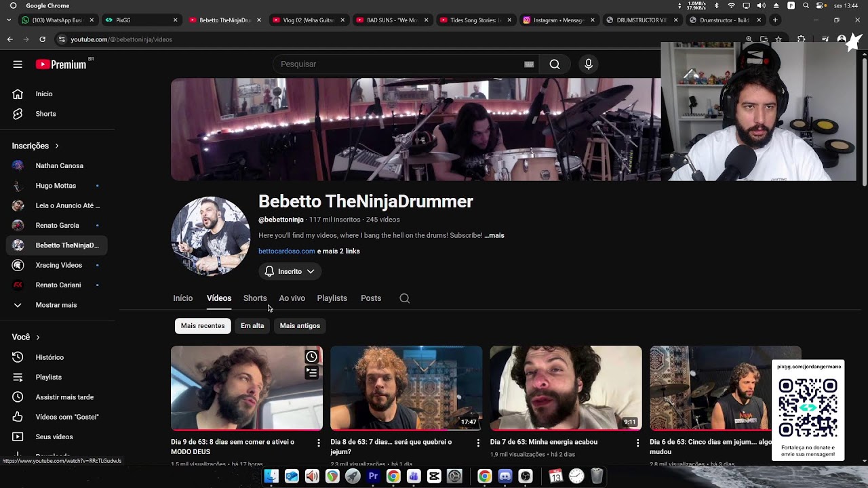Image resolution: width=868 pixels, height=488 pixels.
Task: Open options menu for Dia 9 de 63 video
Action: tap(319, 443)
